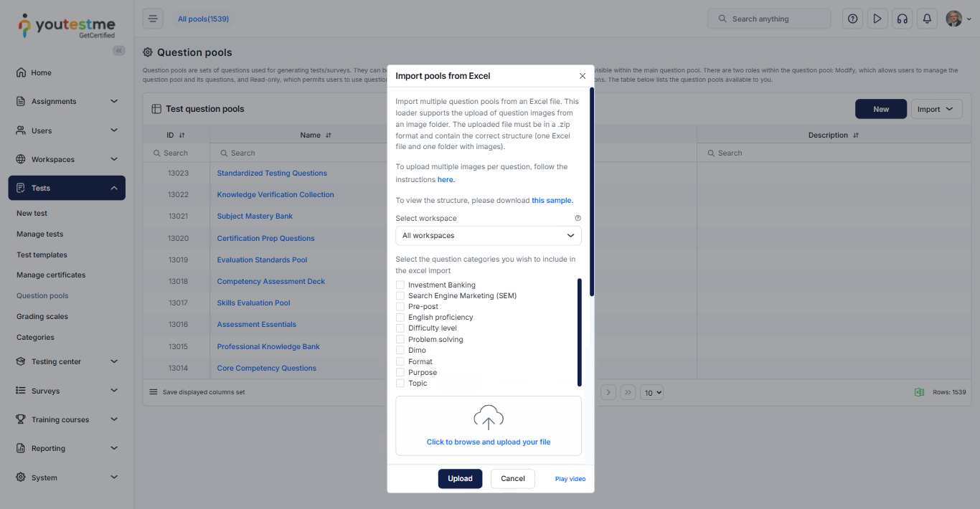Collapse sidebar with double-chevron icon

(x=119, y=50)
